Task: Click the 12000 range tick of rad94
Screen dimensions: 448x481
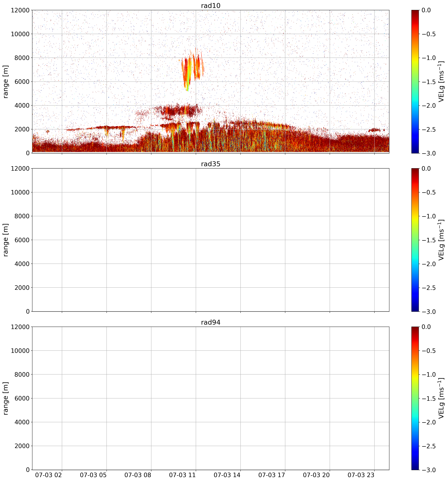Action: [20, 327]
